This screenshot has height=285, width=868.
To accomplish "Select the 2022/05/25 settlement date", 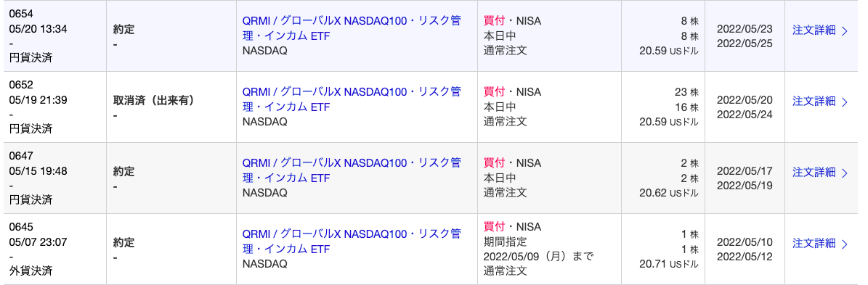I will click(x=744, y=44).
